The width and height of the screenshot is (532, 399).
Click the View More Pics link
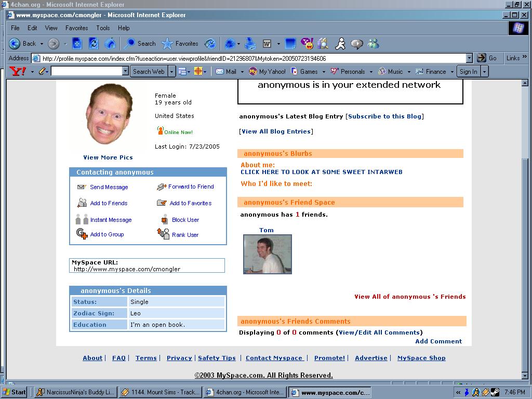(108, 157)
